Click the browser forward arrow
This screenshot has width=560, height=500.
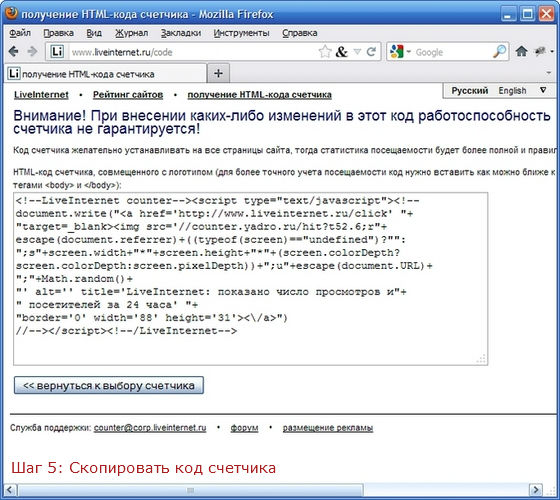pos(32,52)
